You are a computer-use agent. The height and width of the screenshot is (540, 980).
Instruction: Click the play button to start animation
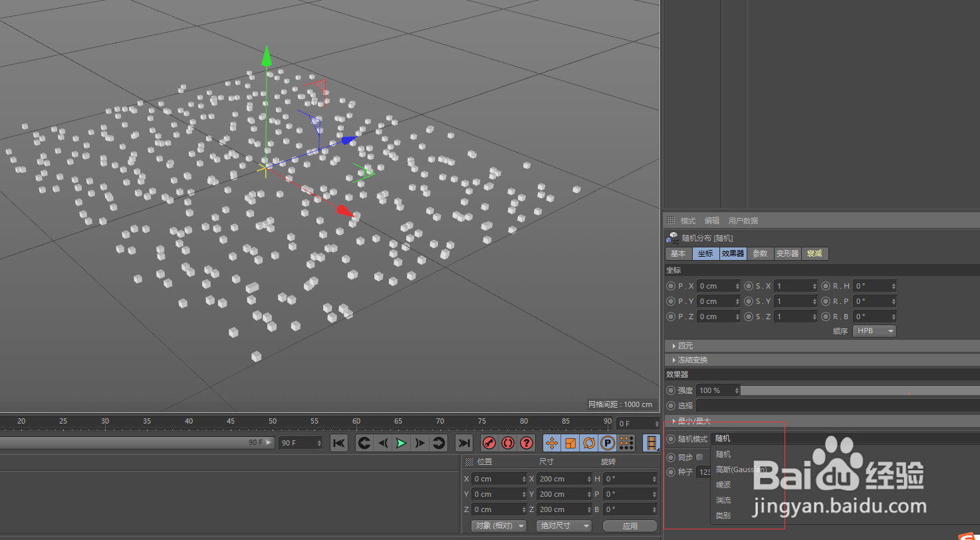401,443
